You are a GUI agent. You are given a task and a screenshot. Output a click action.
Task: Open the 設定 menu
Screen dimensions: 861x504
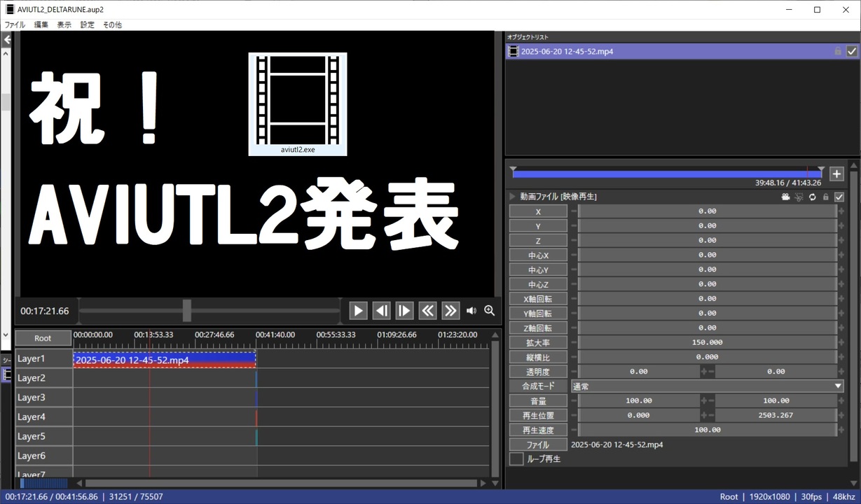(87, 24)
